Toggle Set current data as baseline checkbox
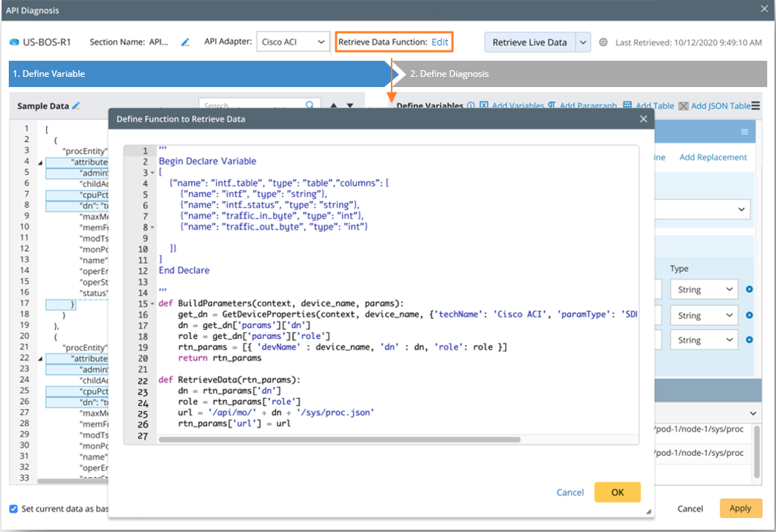This screenshot has height=532, width=776. tap(14, 509)
